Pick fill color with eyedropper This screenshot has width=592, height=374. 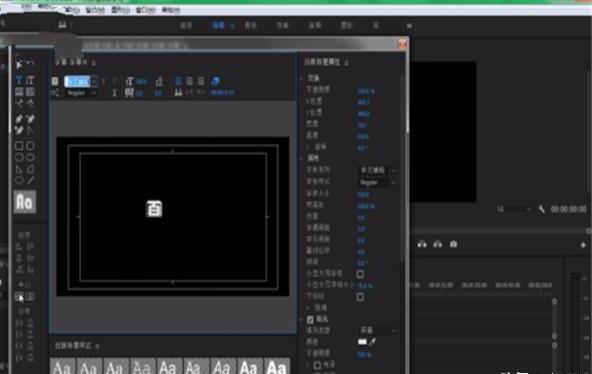(x=372, y=342)
